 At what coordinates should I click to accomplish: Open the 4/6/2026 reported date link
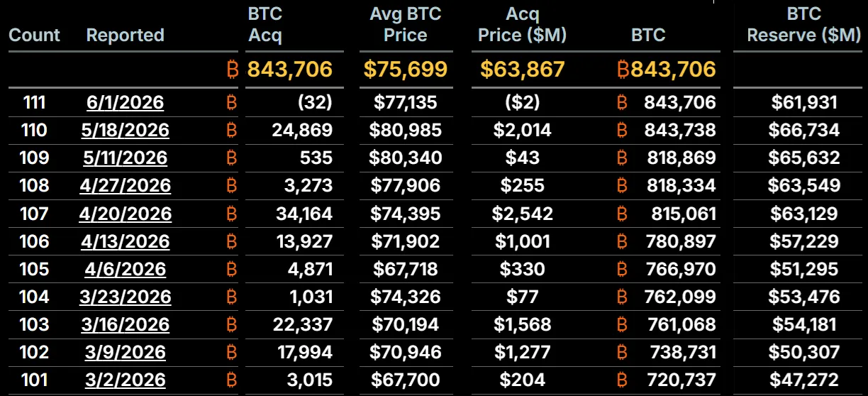pos(125,269)
